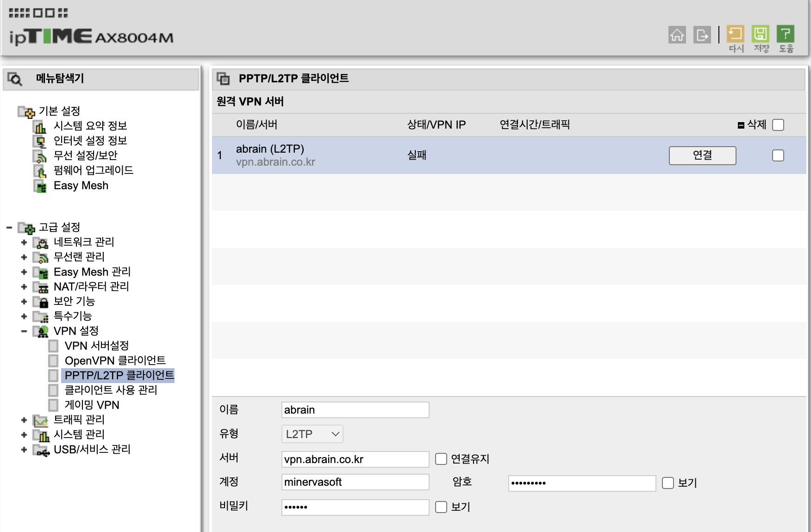Collapse the 고급 설정 tree node
Viewport: 811px width, 532px height.
tap(9, 228)
